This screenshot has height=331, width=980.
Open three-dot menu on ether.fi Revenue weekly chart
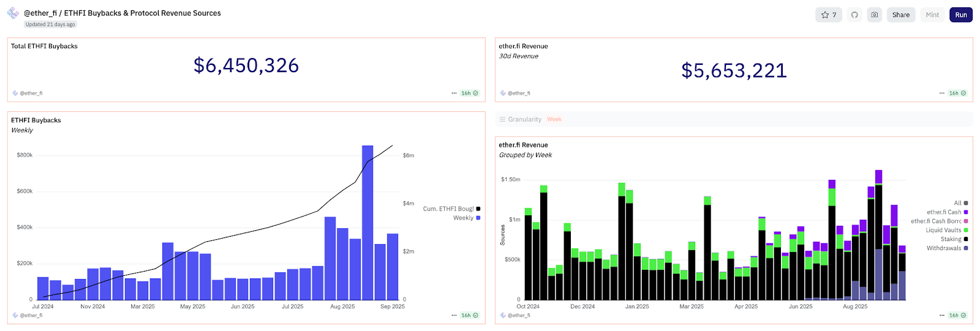942,315
